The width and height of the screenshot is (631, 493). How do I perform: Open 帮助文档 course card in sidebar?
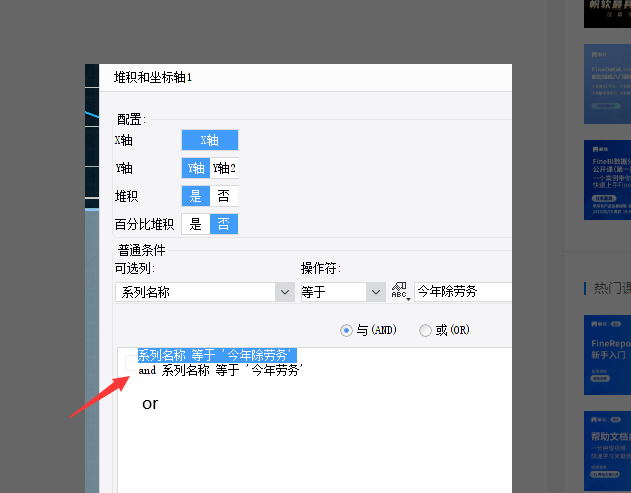click(x=607, y=451)
